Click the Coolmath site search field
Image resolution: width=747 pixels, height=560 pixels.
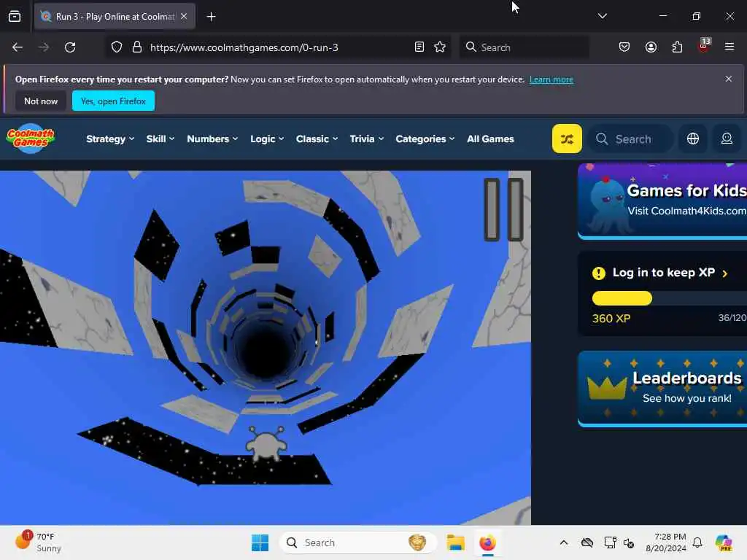pos(631,139)
